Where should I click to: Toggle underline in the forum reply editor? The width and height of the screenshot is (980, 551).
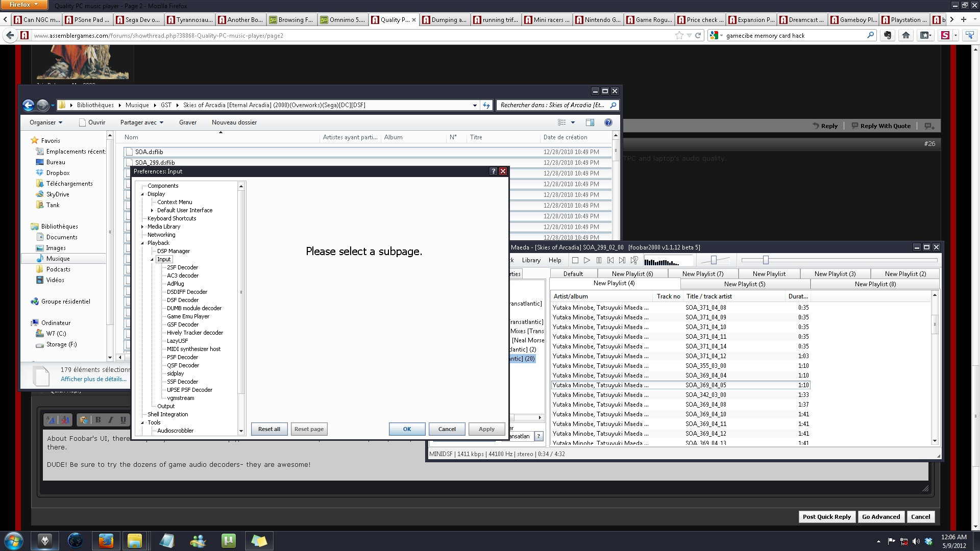click(x=123, y=420)
